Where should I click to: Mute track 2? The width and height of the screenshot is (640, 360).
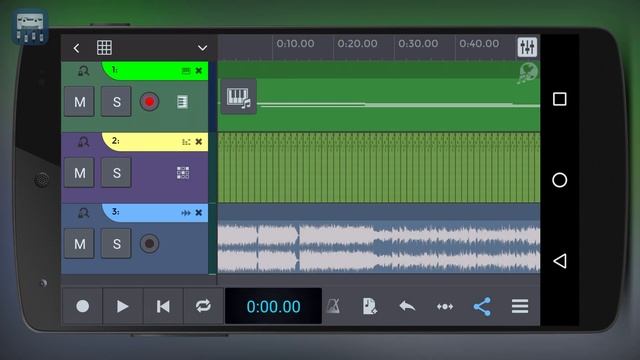click(80, 173)
